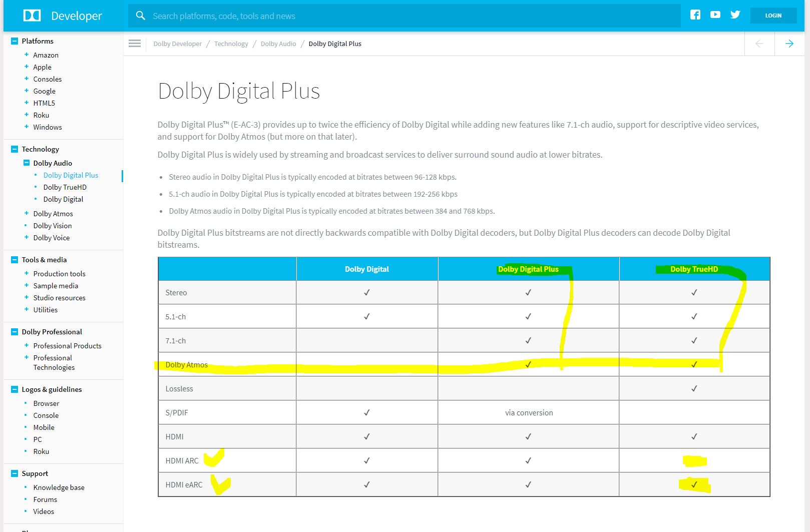
Task: Open PC logo guidelines link
Action: pyautogui.click(x=38, y=439)
